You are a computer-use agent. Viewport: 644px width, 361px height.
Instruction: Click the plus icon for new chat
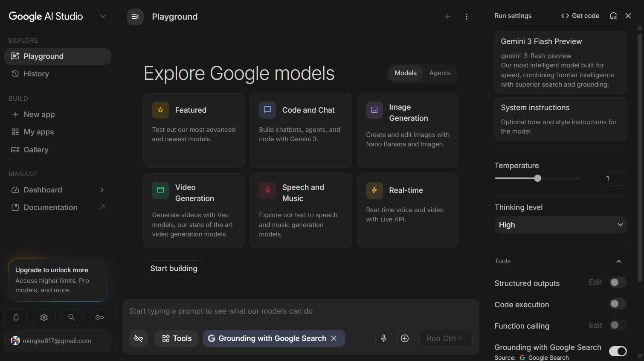click(447, 17)
